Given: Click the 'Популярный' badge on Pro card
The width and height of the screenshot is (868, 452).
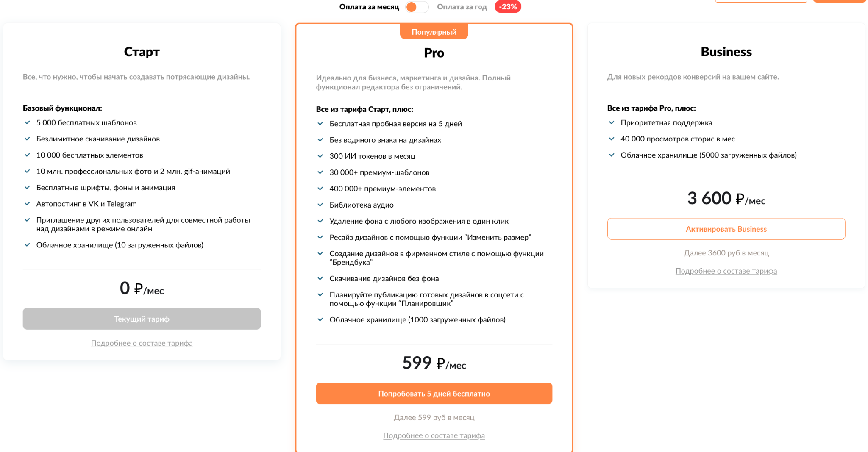Looking at the screenshot, I should click(x=434, y=32).
